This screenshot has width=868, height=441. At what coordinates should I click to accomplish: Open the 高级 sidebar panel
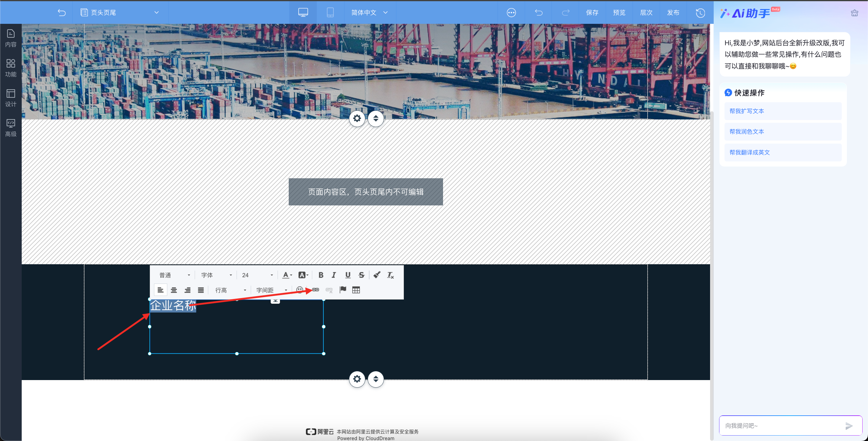11,128
